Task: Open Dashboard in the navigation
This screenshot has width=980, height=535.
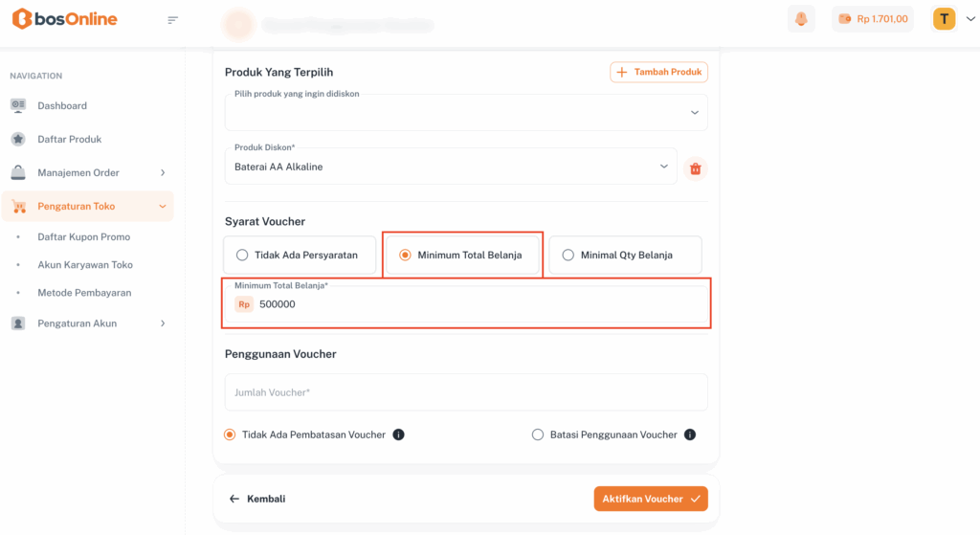Action: 62,105
